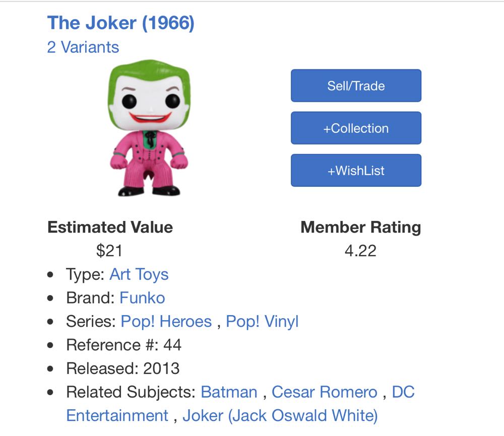
Task: Click the Member Rating heading
Action: coord(360,227)
